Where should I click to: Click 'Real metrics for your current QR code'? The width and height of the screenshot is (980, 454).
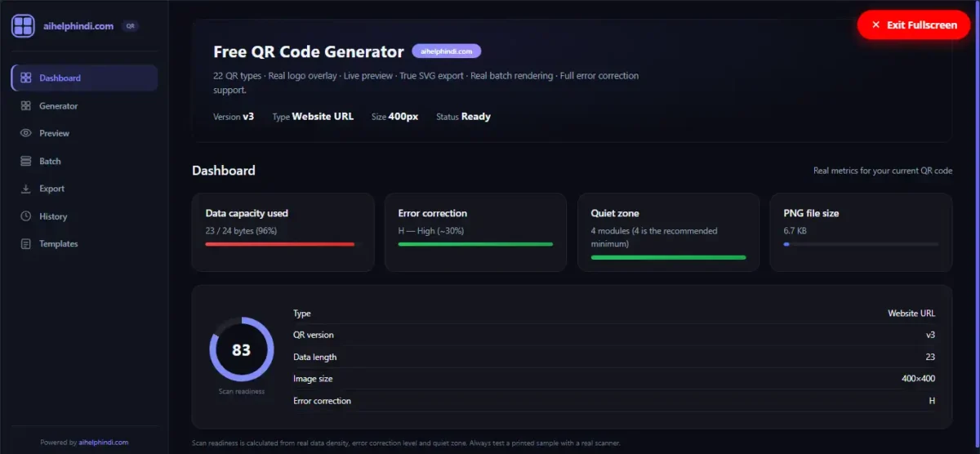coord(883,171)
